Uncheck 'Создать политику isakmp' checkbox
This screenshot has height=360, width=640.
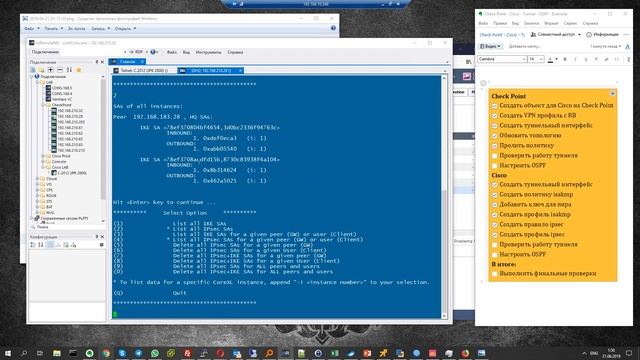click(495, 195)
